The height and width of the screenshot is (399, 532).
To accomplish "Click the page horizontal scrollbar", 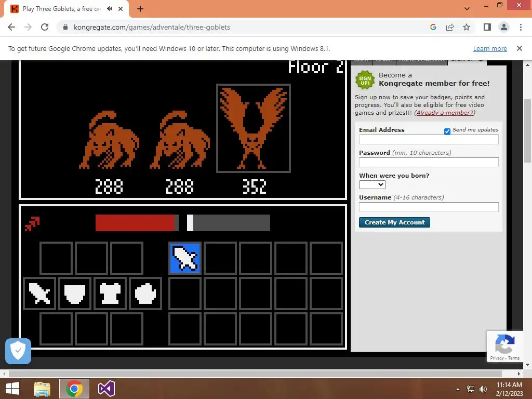I will (255, 374).
